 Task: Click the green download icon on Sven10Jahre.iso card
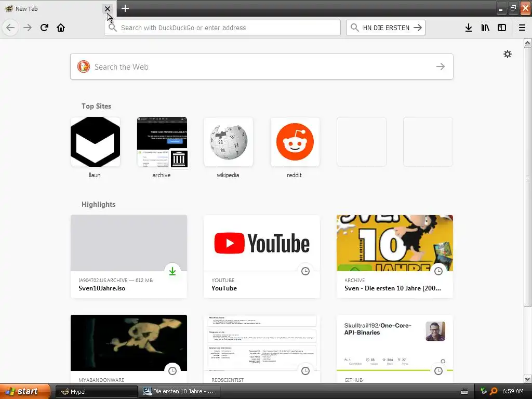coord(172,271)
